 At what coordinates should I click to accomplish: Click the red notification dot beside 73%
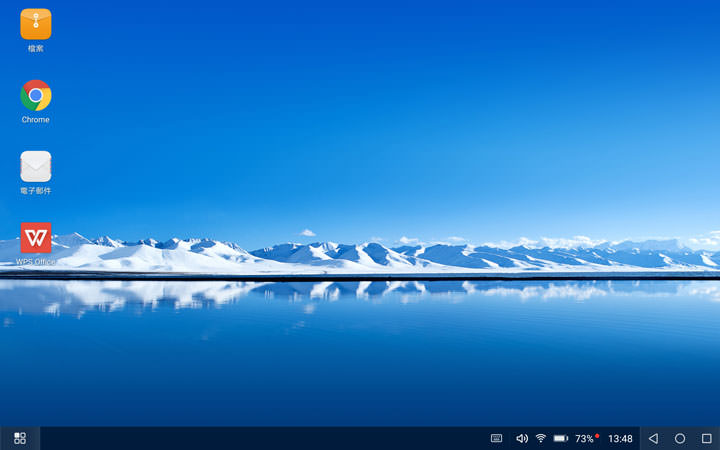[x=597, y=435]
